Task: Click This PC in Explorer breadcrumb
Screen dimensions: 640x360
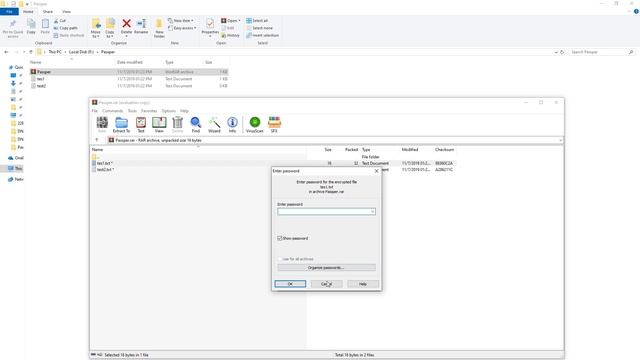Action: pyautogui.click(x=55, y=52)
